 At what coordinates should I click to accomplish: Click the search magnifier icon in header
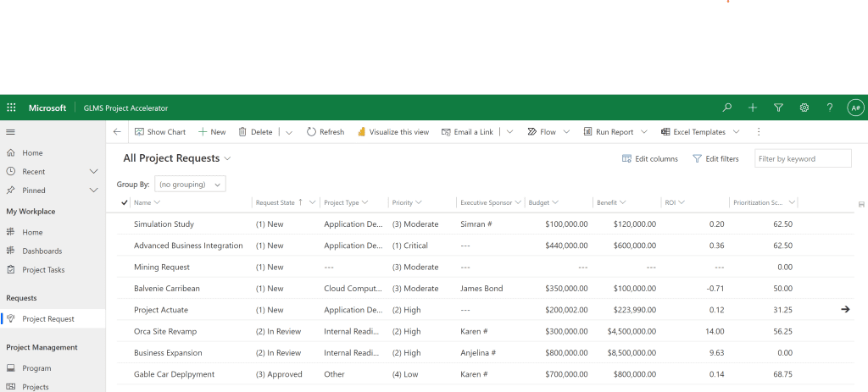[726, 108]
